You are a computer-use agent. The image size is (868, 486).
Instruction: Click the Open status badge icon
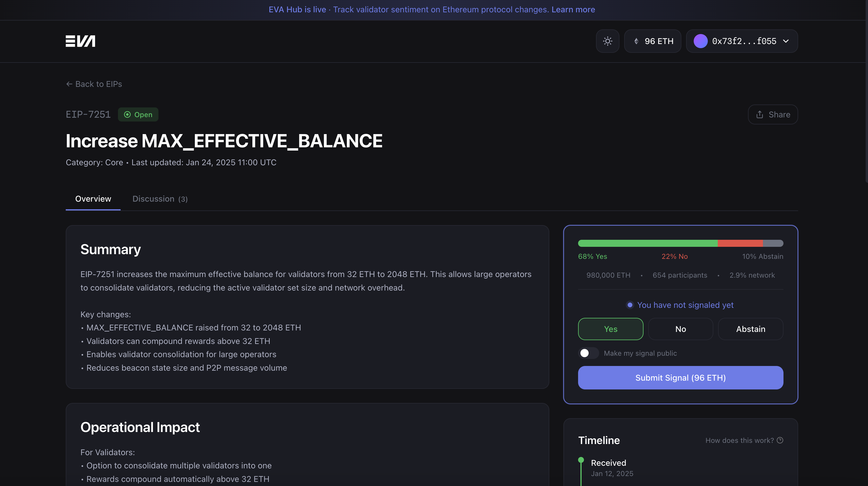(127, 114)
